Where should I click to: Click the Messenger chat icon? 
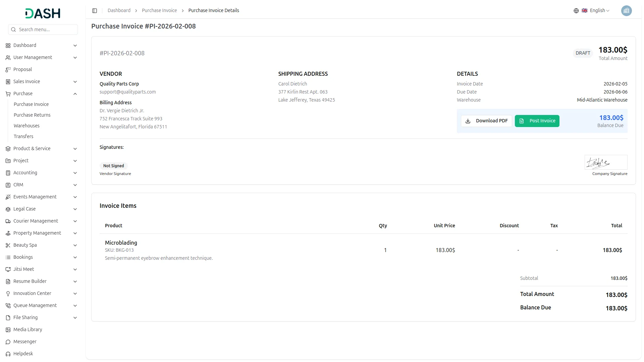click(8, 342)
